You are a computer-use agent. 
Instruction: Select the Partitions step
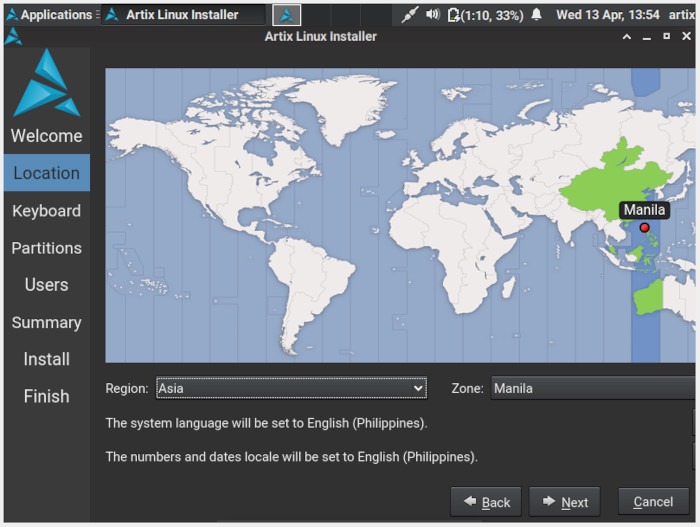46,248
